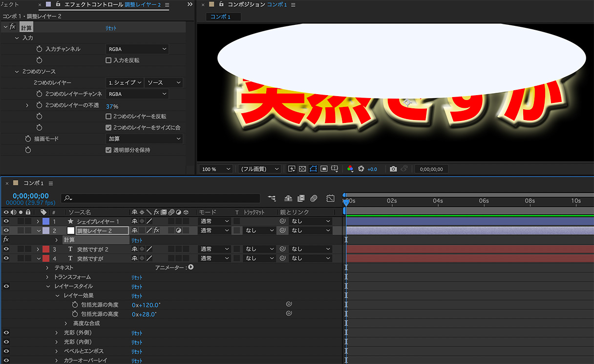Screen dimensions: 594x364
Task: Open the 描画モード dropdown showing 加算
Action: click(x=144, y=139)
